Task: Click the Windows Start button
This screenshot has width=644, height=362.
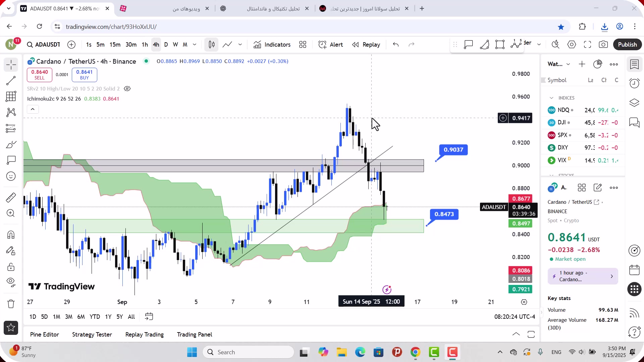Action: tap(192, 352)
